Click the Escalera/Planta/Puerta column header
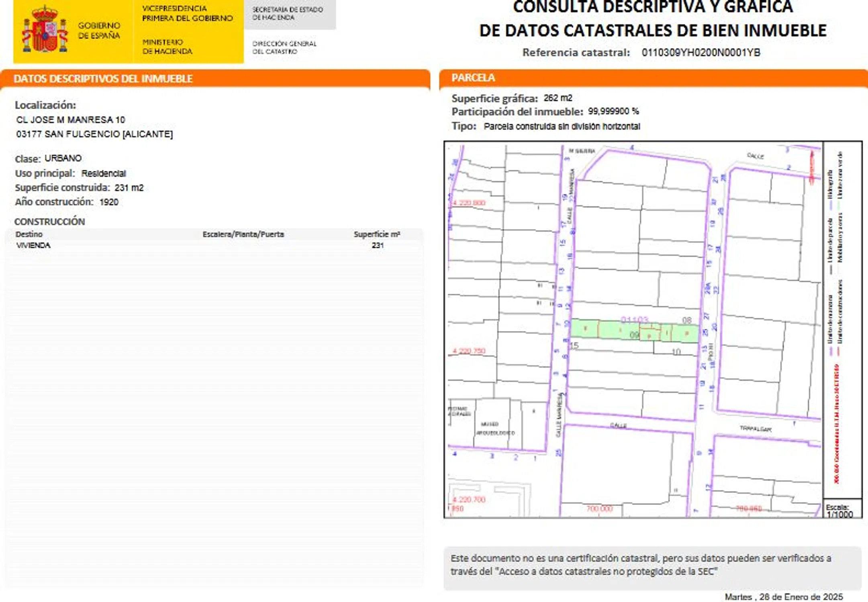The height and width of the screenshot is (602, 868). pyautogui.click(x=243, y=234)
